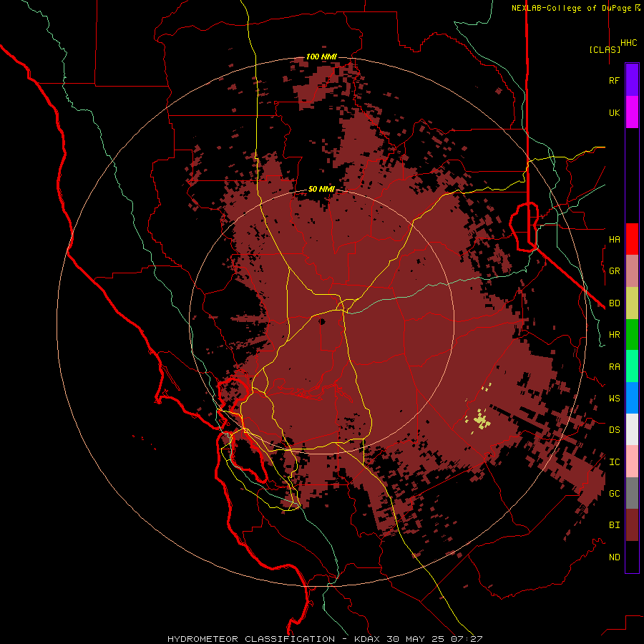The width and height of the screenshot is (644, 644).
Task: Click the 50 NMI range ring label
Action: pyautogui.click(x=321, y=189)
